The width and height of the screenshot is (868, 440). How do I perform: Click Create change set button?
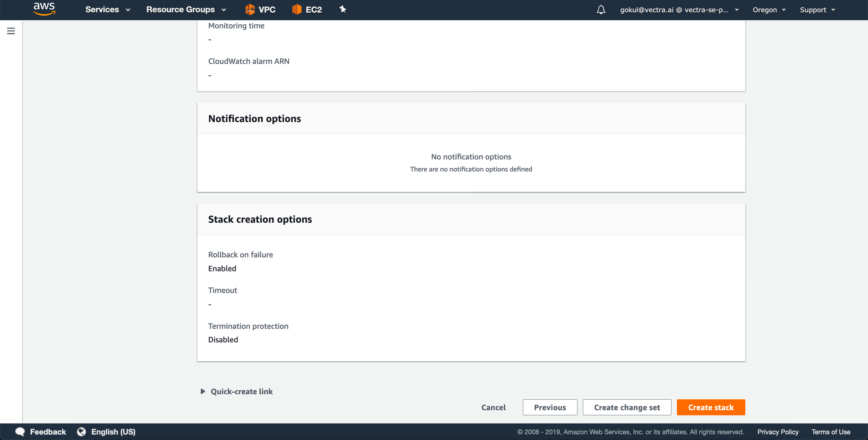pyautogui.click(x=627, y=407)
